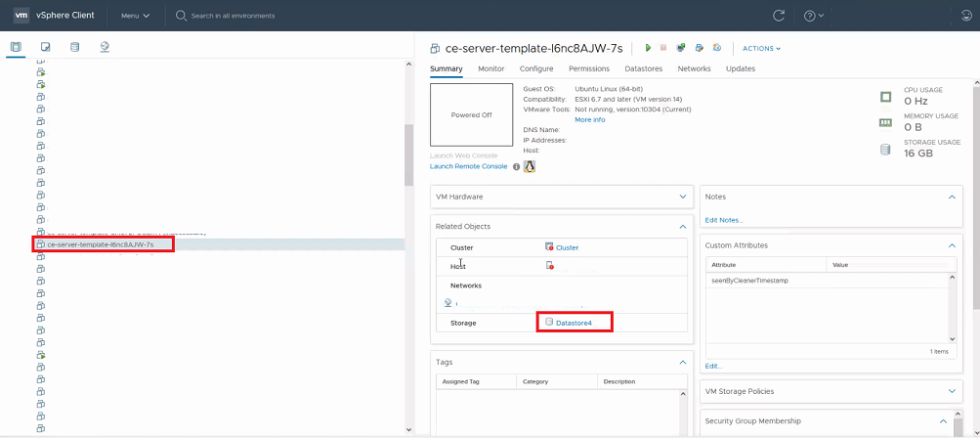The image size is (980, 438).
Task: Switch to the Permissions tab
Action: 589,68
